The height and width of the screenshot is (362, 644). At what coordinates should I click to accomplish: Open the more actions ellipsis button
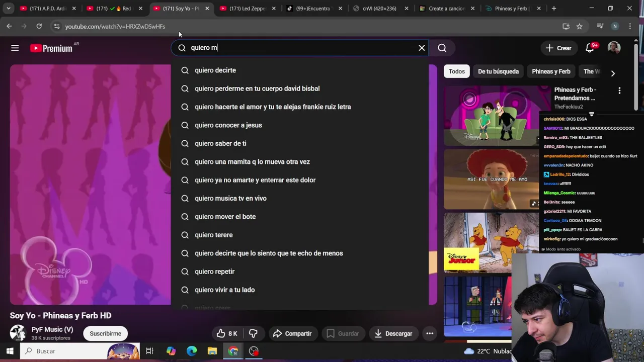430,333
